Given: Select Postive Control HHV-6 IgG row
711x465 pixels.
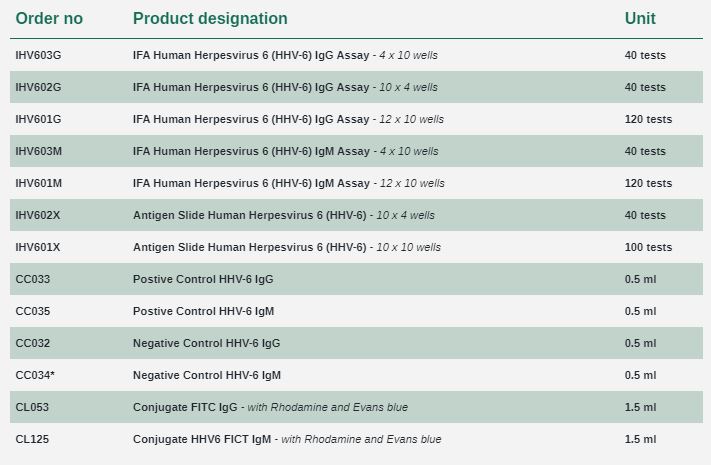Looking at the screenshot, I should point(202,279).
